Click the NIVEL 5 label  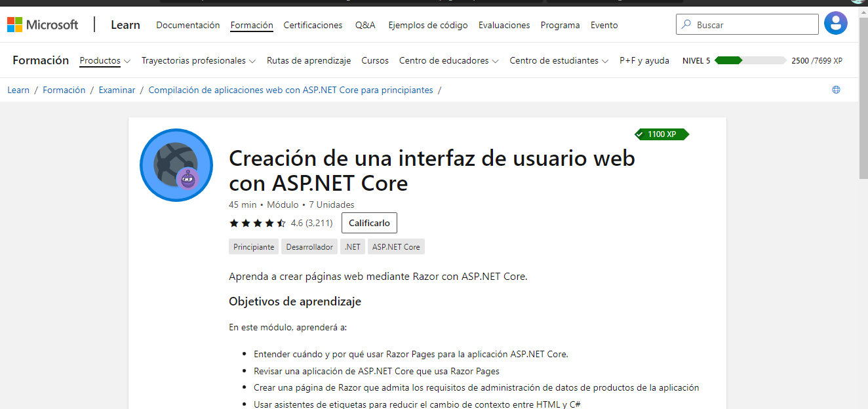(x=696, y=60)
